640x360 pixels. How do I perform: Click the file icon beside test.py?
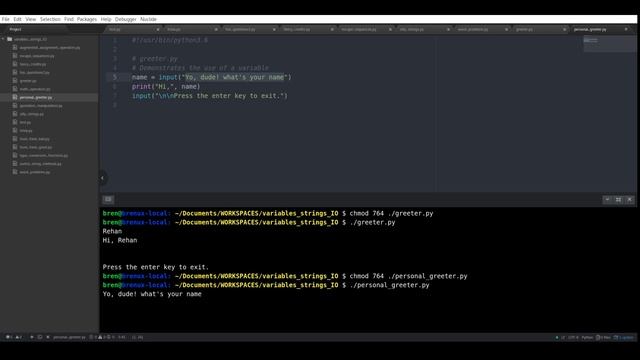pos(15,122)
